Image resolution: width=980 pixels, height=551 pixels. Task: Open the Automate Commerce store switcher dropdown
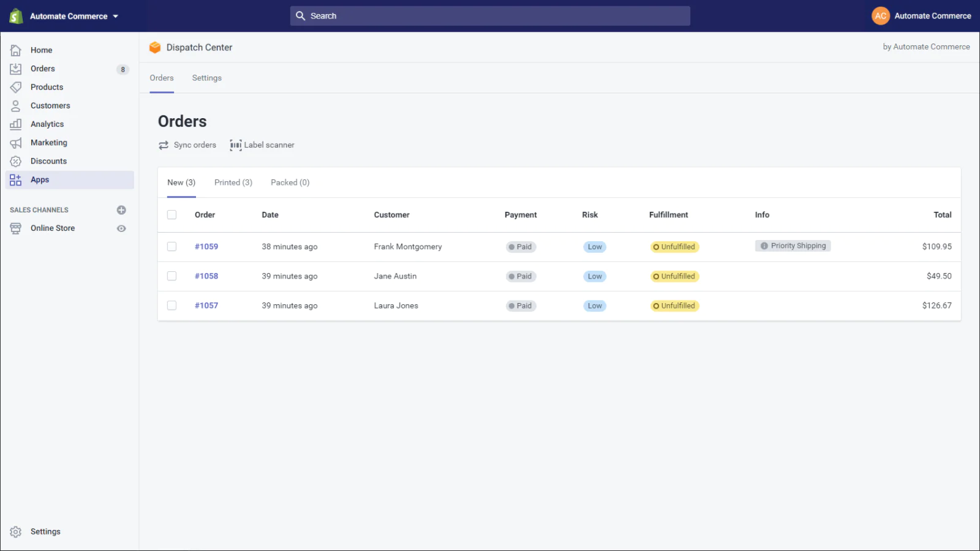[x=69, y=16]
